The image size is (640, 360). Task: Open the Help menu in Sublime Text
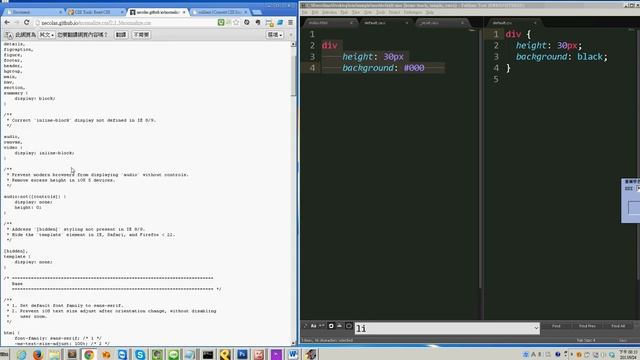coord(429,12)
